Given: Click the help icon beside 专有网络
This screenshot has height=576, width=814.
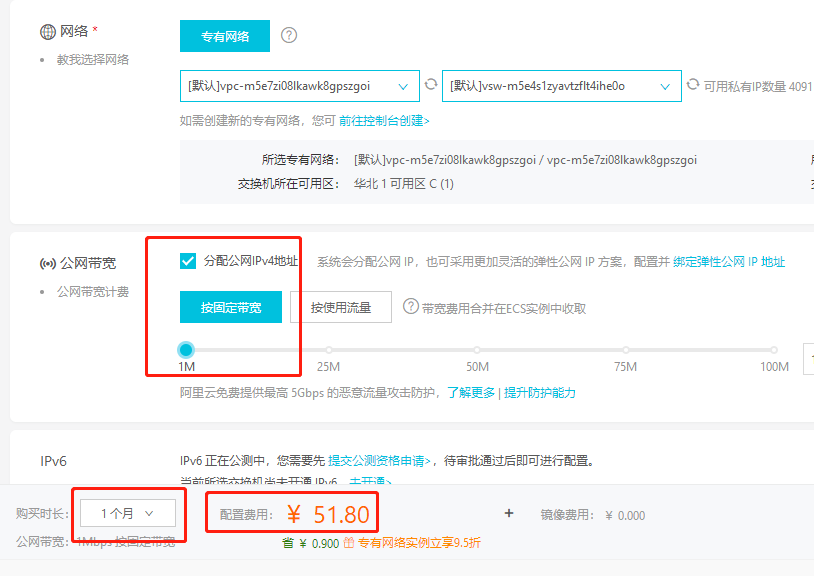Looking at the screenshot, I should point(289,35).
